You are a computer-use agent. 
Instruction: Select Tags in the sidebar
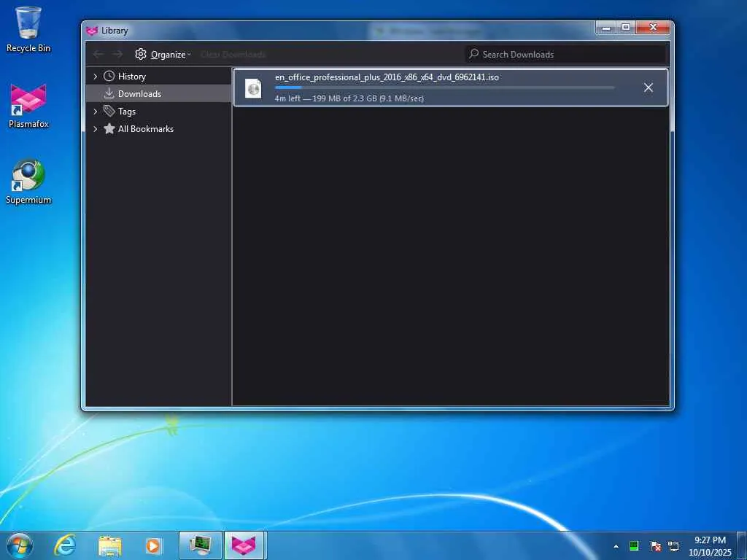click(158, 112)
